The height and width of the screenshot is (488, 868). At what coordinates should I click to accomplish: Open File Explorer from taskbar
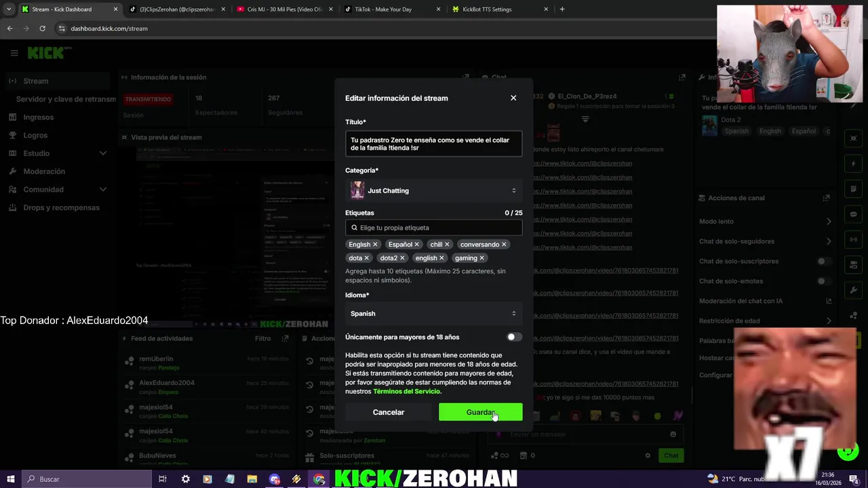click(x=252, y=479)
